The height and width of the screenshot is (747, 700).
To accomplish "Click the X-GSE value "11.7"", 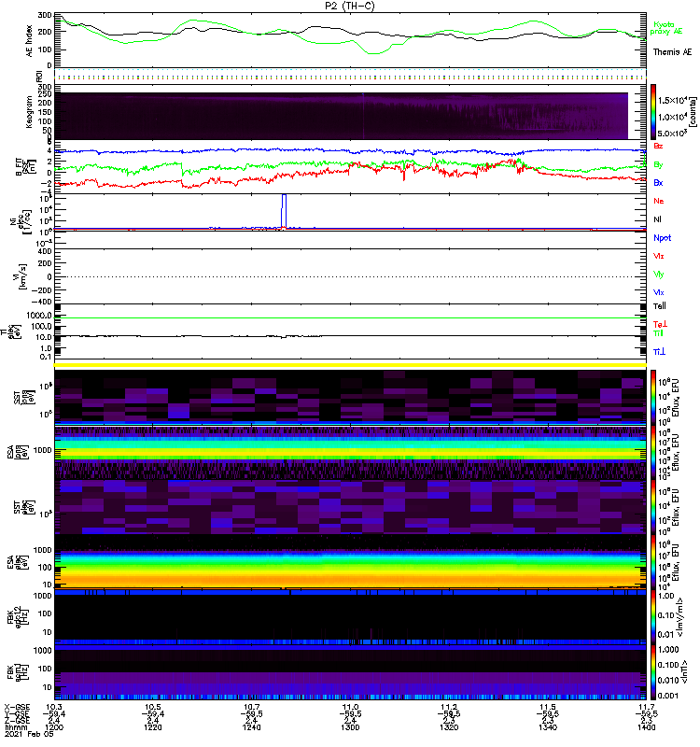I will pyautogui.click(x=646, y=707).
